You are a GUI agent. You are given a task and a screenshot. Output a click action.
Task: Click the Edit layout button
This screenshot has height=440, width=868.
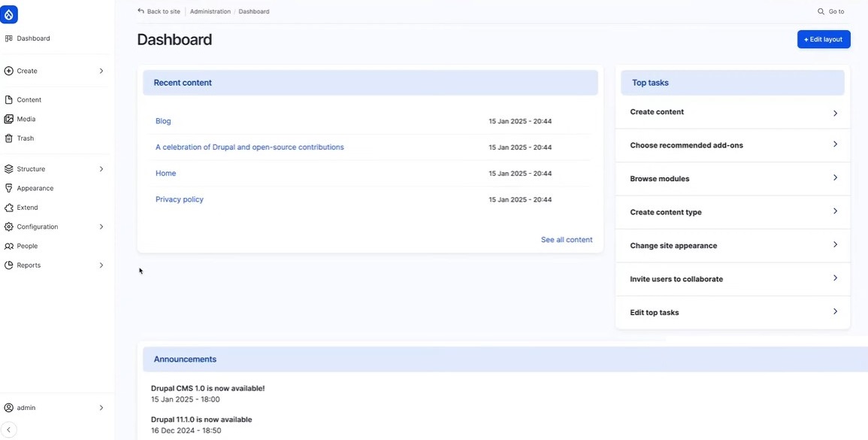824,39
